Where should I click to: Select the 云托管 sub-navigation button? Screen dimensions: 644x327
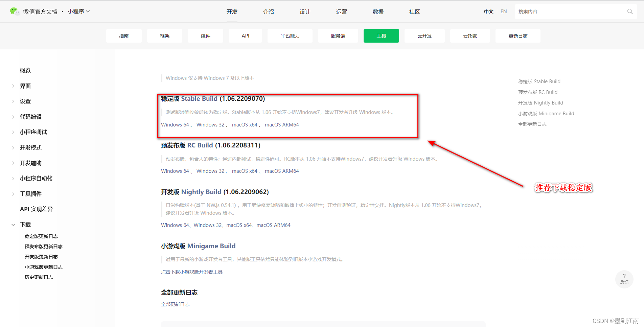coord(470,36)
